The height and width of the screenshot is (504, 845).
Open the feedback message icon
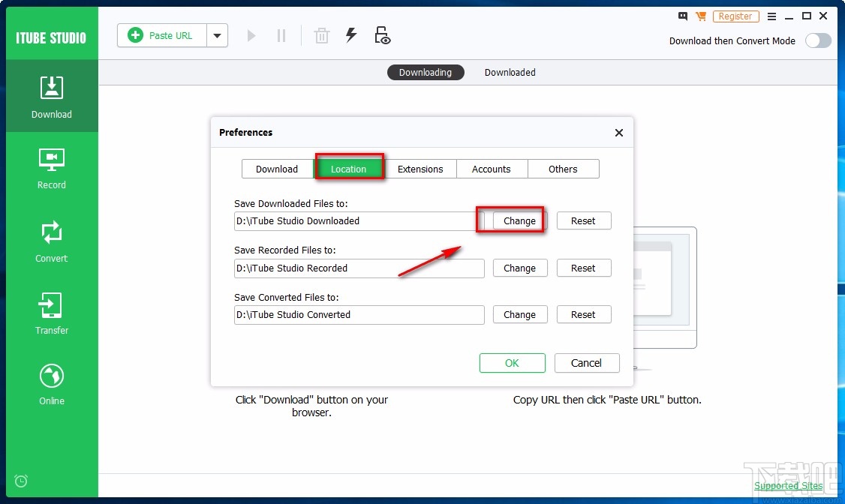(682, 16)
